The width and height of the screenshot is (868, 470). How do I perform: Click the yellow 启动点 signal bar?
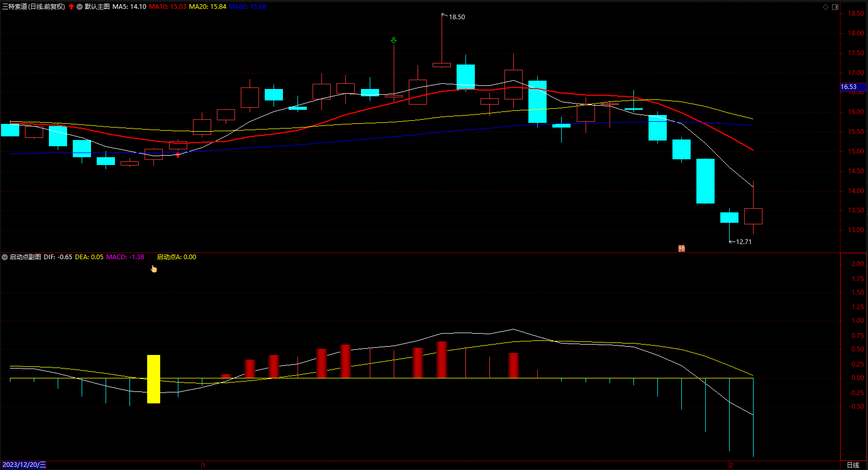coord(153,379)
